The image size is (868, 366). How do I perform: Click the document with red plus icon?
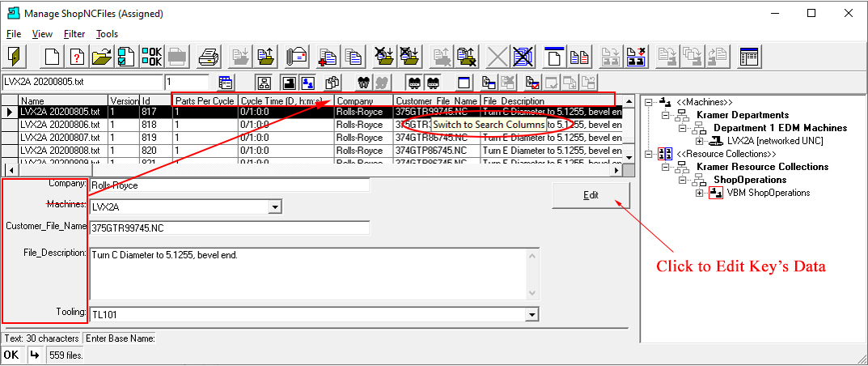pos(328,57)
